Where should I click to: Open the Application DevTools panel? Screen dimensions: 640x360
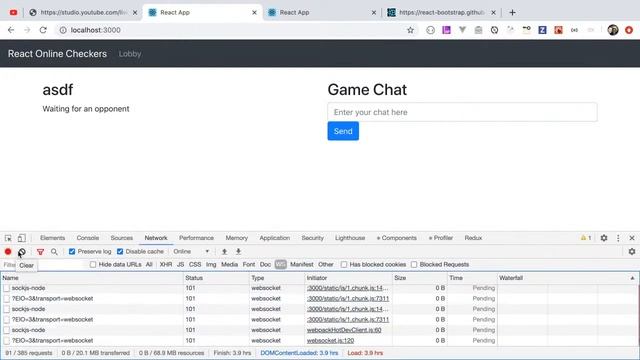click(275, 238)
